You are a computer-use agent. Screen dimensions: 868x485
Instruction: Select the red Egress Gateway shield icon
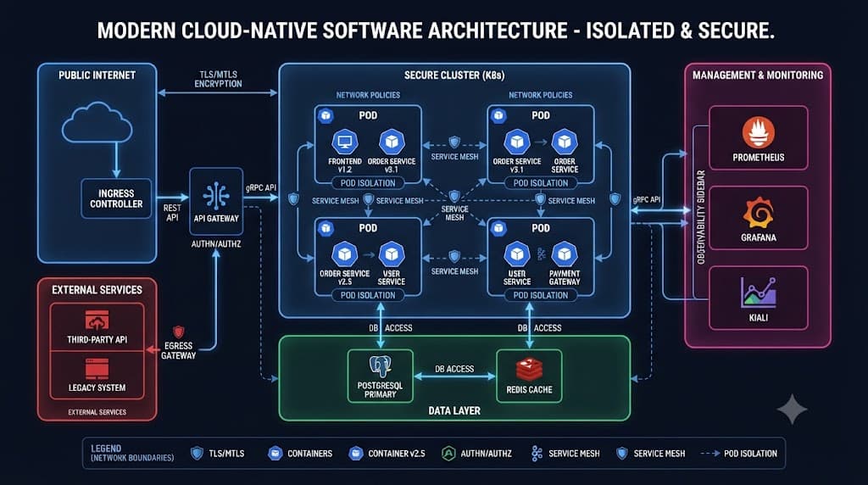(178, 332)
